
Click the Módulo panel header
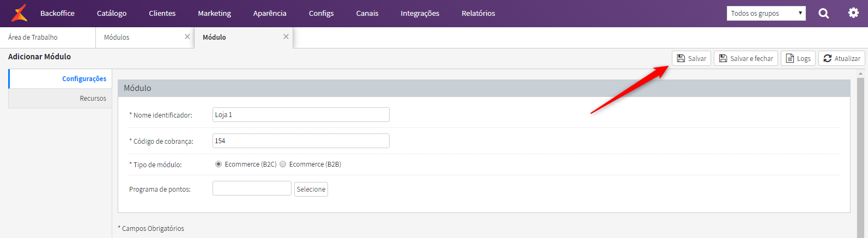484,88
